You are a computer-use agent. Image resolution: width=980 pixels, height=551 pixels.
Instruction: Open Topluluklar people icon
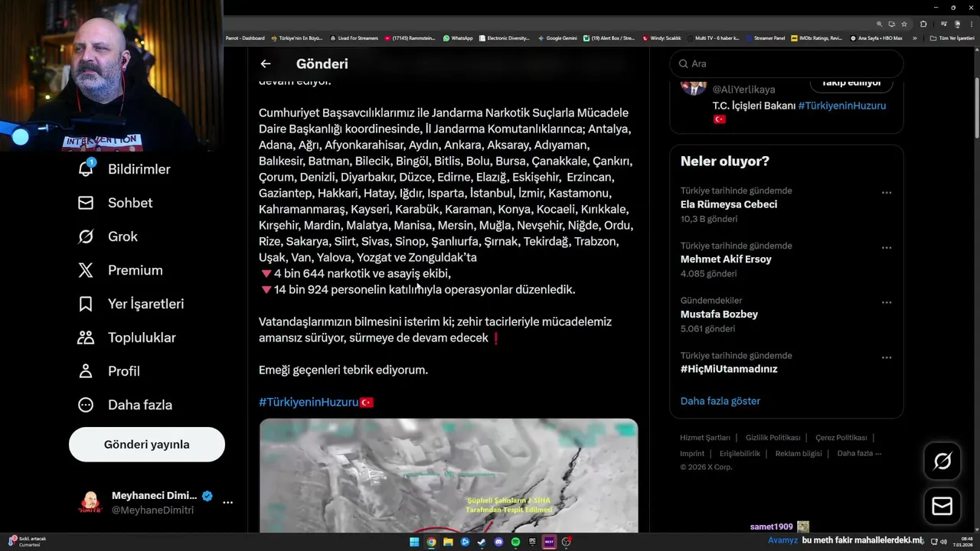click(86, 337)
